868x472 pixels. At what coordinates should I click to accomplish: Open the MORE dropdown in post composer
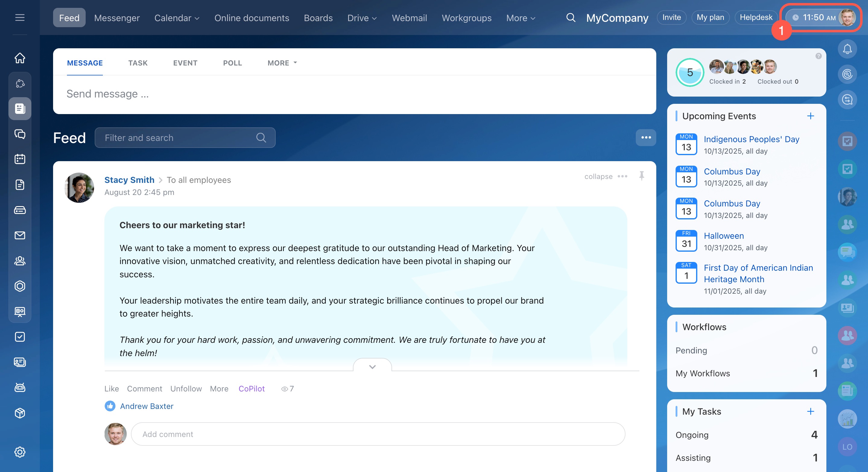pos(282,63)
